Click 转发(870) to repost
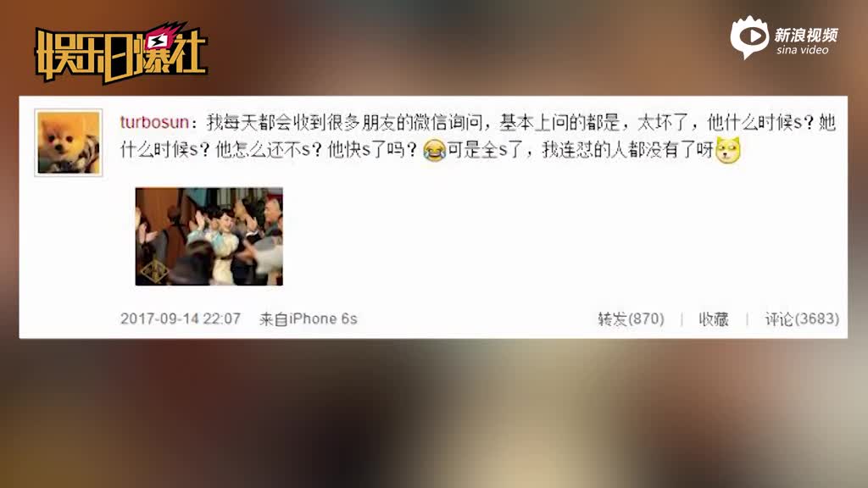Image resolution: width=868 pixels, height=488 pixels. click(x=631, y=319)
